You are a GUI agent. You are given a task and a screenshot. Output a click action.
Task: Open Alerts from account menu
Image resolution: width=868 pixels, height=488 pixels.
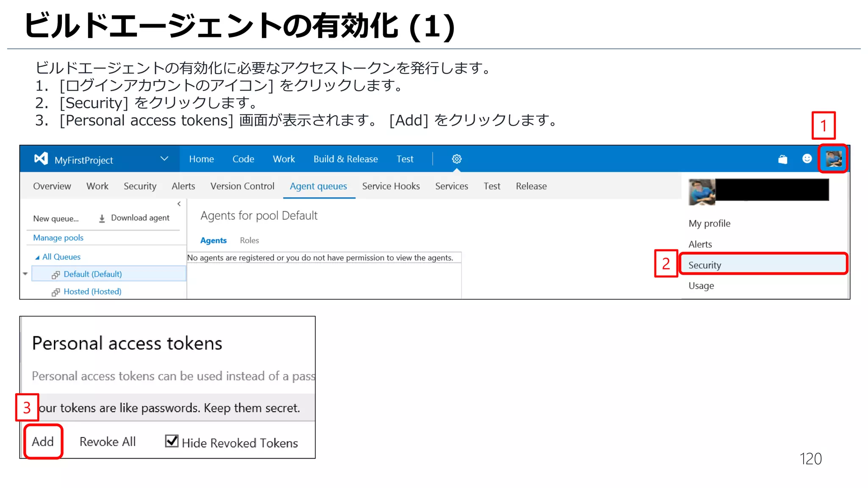tap(700, 244)
